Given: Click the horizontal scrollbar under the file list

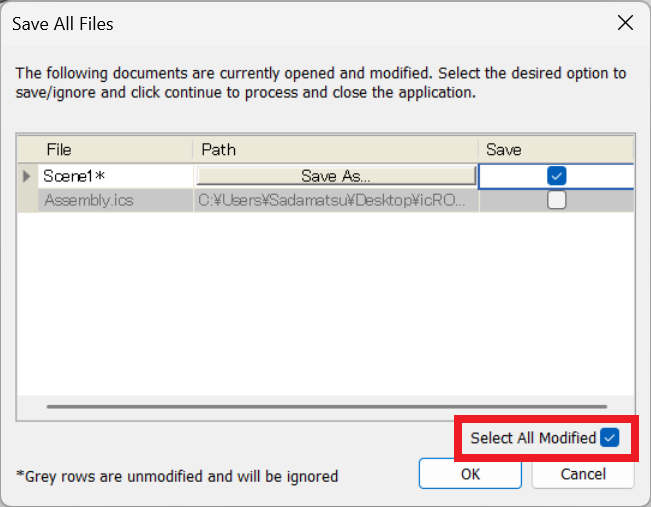Looking at the screenshot, I should (325, 407).
